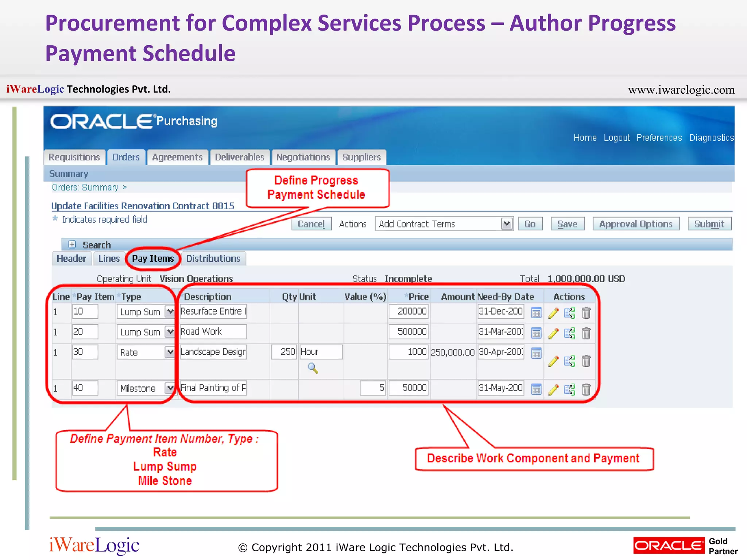Image resolution: width=747 pixels, height=560 pixels.
Task: Click Landscape Design description field
Action: point(213,352)
